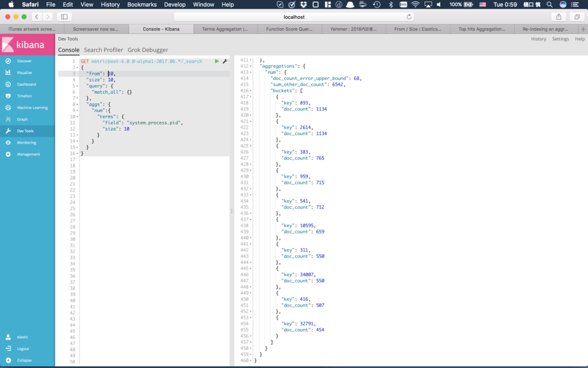Image resolution: width=588 pixels, height=368 pixels.
Task: Click the localhost address bar
Action: 294,17
